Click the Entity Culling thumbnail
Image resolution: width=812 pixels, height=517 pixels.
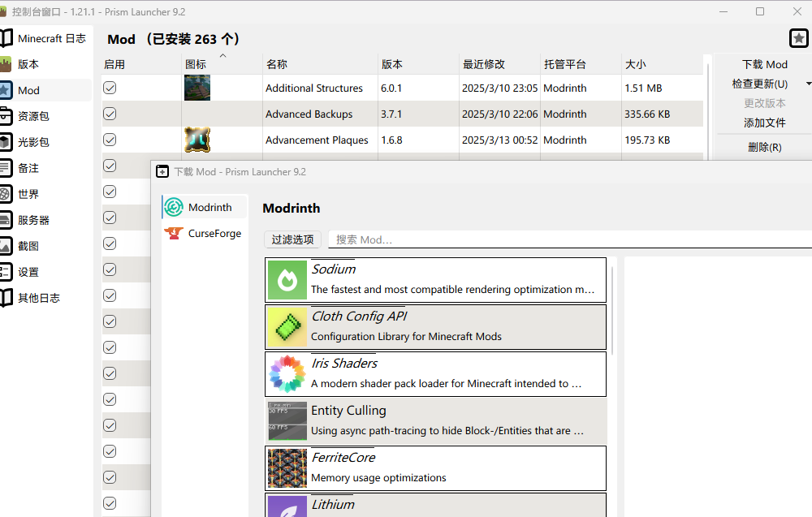point(287,421)
